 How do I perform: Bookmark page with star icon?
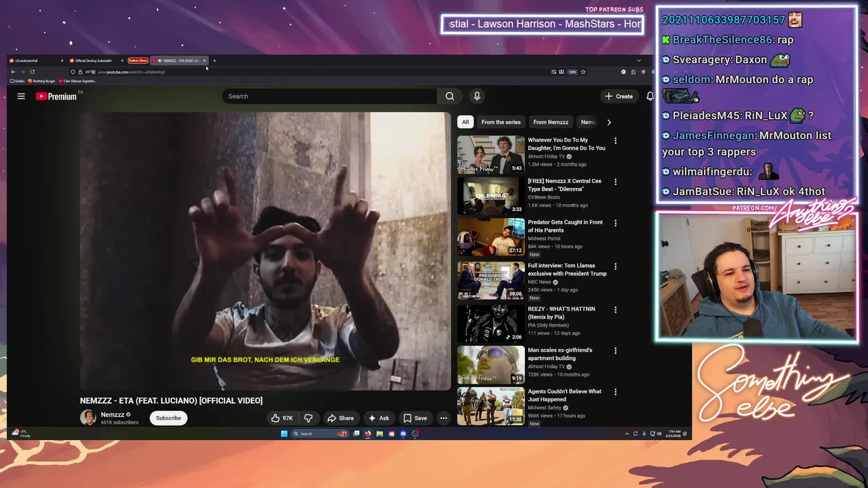583,72
